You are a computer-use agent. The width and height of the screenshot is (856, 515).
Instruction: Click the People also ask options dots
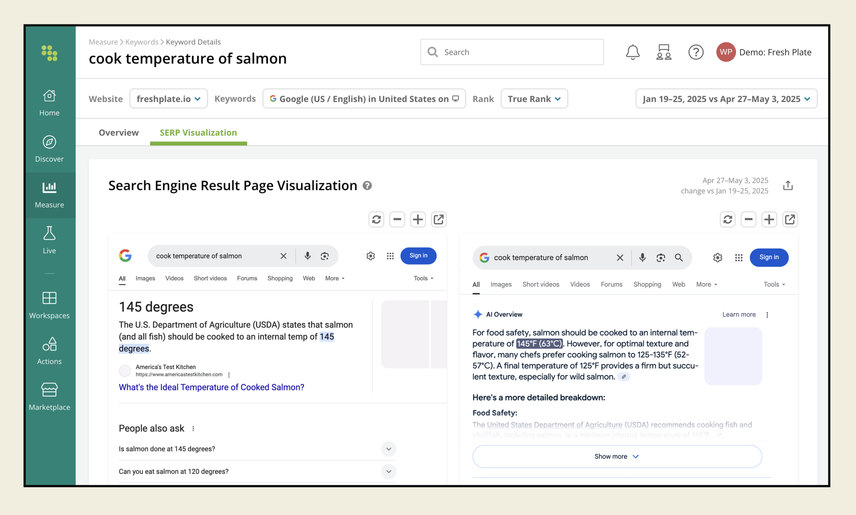(x=193, y=429)
